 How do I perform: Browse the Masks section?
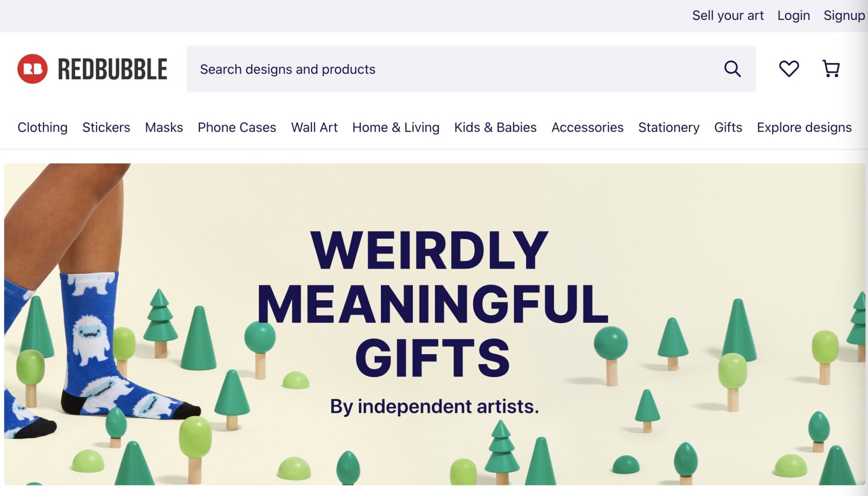164,127
